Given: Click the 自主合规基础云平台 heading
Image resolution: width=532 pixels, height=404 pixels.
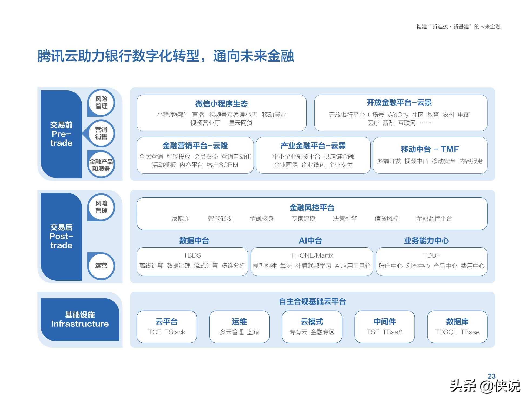Looking at the screenshot, I should pos(312,302).
